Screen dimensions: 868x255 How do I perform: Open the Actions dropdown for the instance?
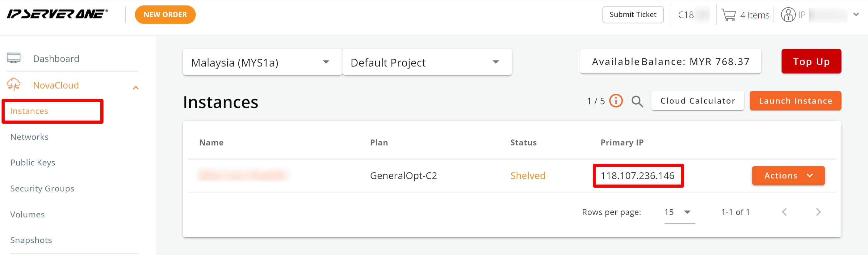tap(788, 175)
